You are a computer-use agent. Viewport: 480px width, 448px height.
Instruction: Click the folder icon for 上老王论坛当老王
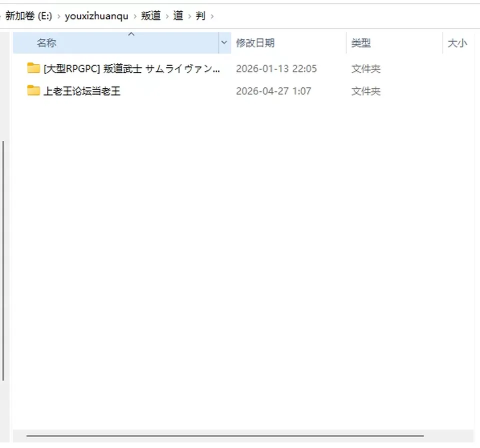[33, 90]
